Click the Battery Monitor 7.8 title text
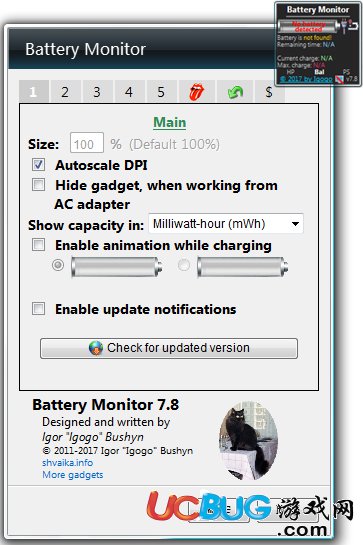This screenshot has width=363, height=545. pyautogui.click(x=106, y=405)
